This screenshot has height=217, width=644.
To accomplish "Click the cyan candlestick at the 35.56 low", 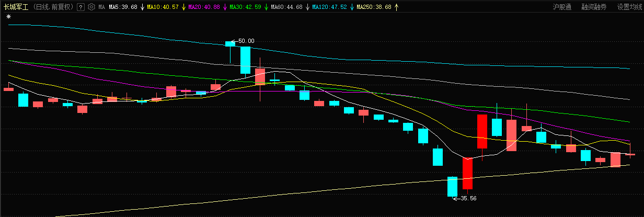I will (x=452, y=187).
